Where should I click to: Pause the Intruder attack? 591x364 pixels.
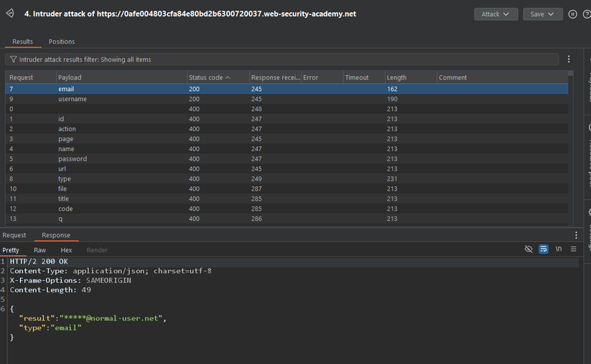pos(572,14)
